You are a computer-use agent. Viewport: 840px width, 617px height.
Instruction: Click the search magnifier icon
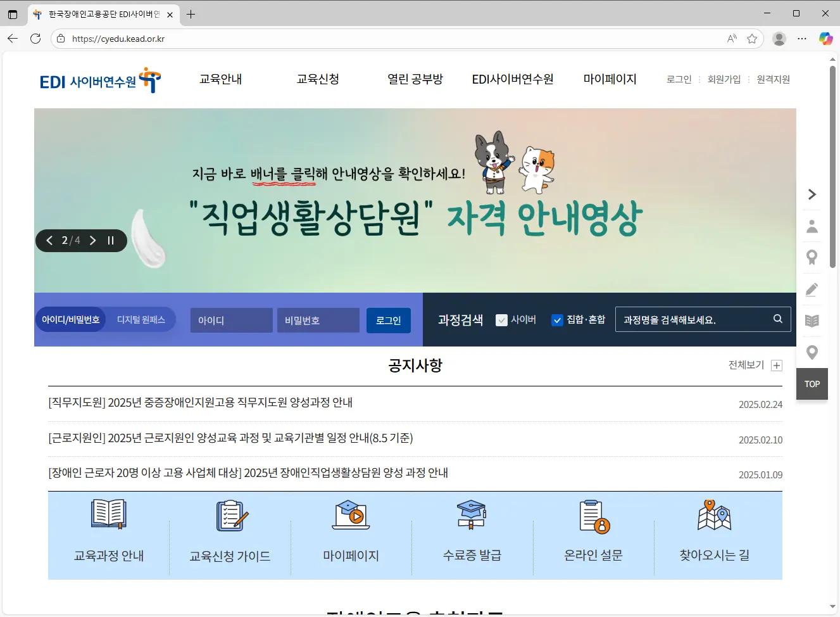778,319
